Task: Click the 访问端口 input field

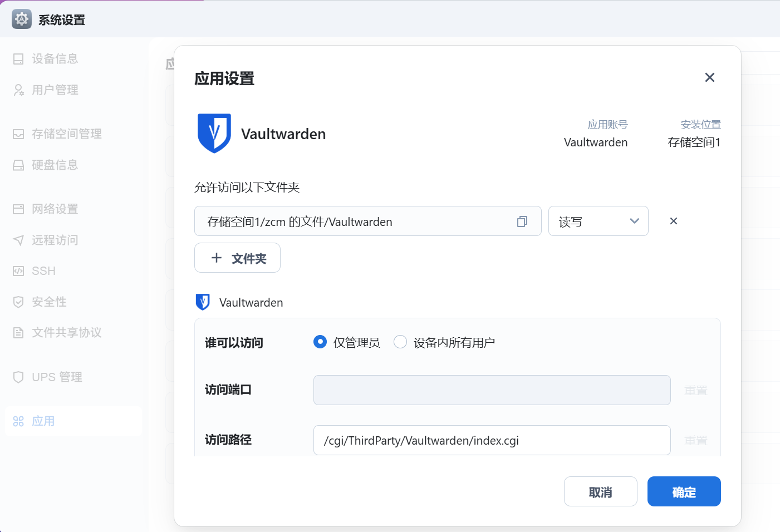Action: pos(492,390)
